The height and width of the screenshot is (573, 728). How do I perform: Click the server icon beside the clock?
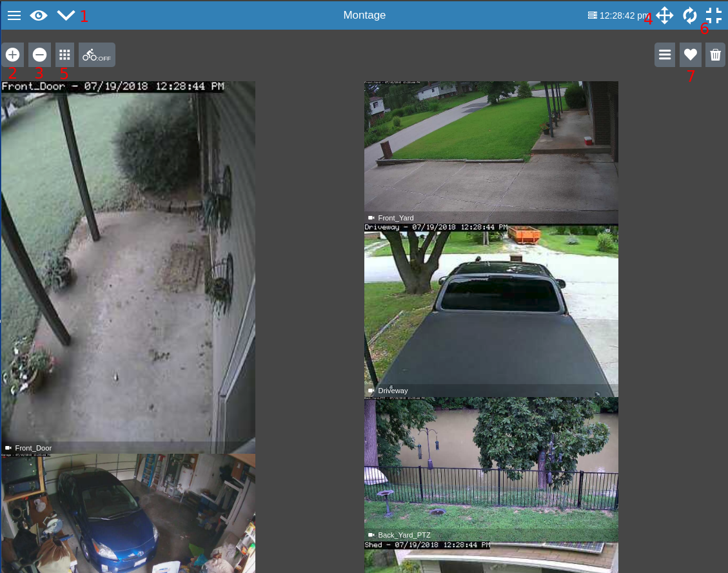coord(593,15)
